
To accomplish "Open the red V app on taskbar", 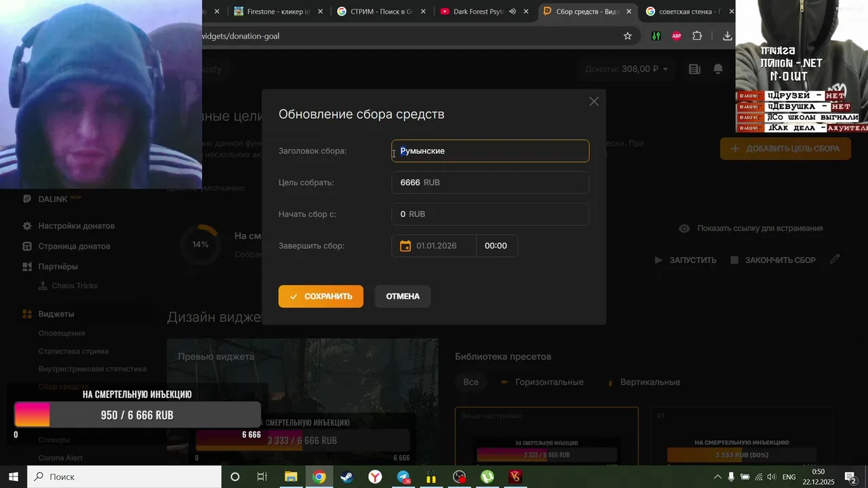I will pyautogui.click(x=515, y=477).
